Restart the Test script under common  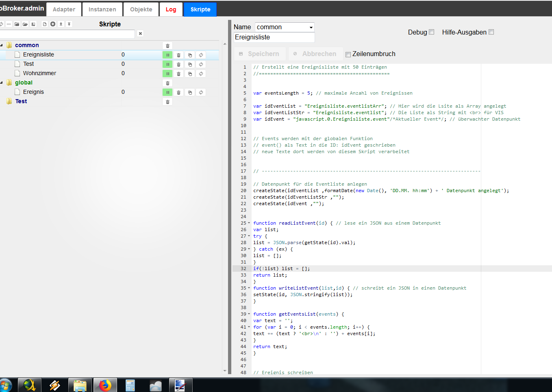tap(201, 64)
